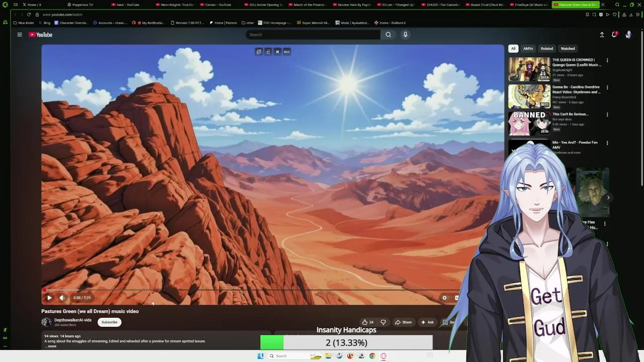Reload the page with browser refresh icon
Screen dimensions: 644x362
point(29,15)
